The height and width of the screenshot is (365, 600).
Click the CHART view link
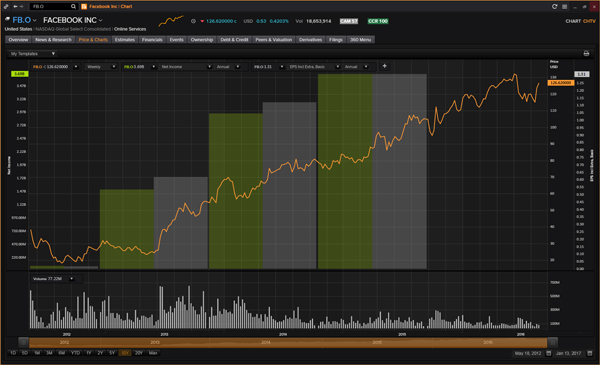573,21
